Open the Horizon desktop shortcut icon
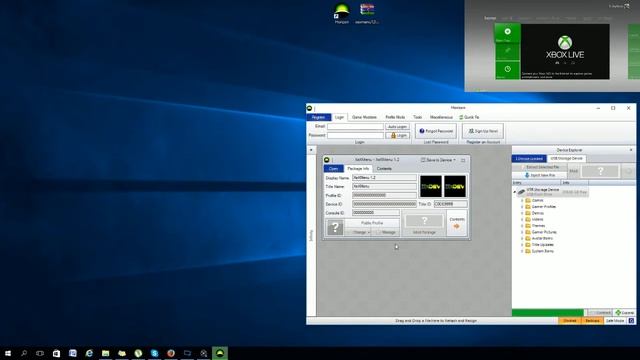The image size is (640, 360). (x=342, y=12)
